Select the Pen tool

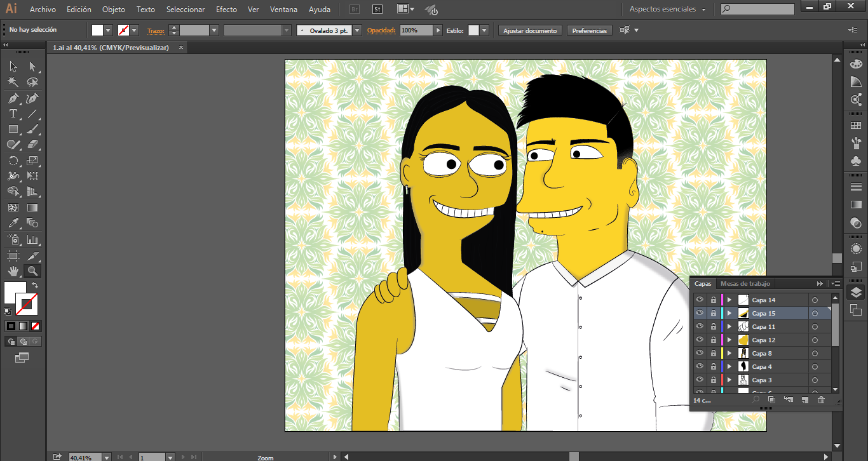(13, 98)
